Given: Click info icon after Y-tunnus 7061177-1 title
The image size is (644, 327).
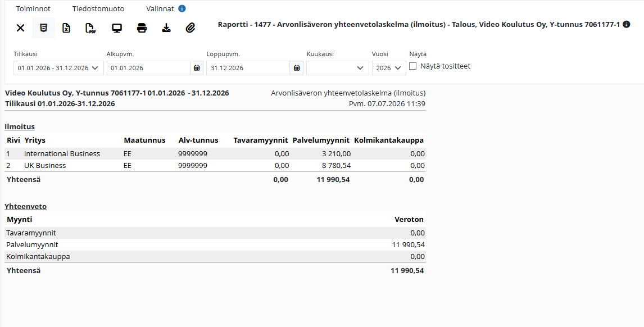Looking at the screenshot, I should [627, 24].
